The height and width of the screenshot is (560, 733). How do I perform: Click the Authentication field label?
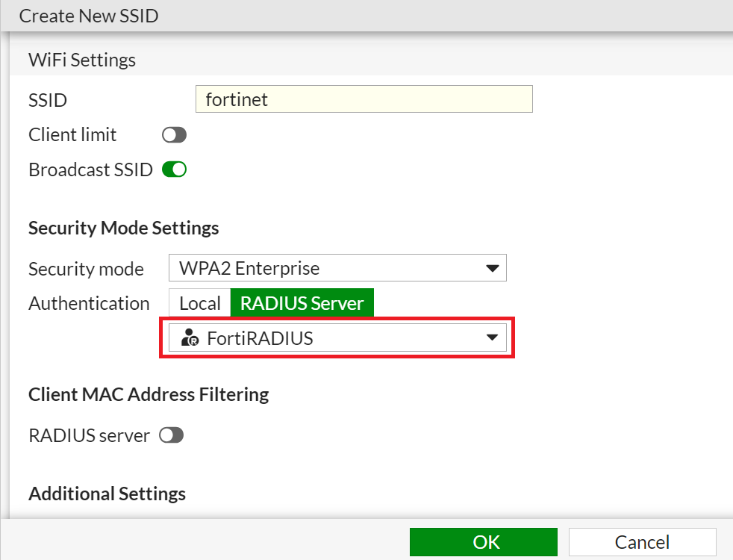[89, 303]
